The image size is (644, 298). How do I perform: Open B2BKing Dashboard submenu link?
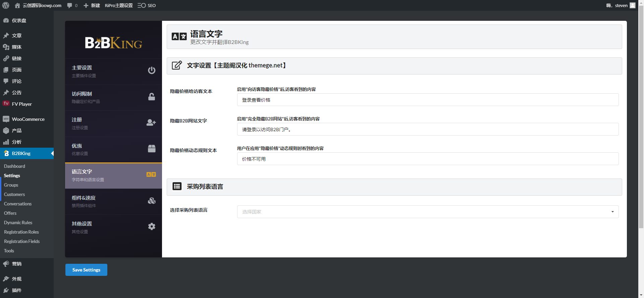click(14, 166)
